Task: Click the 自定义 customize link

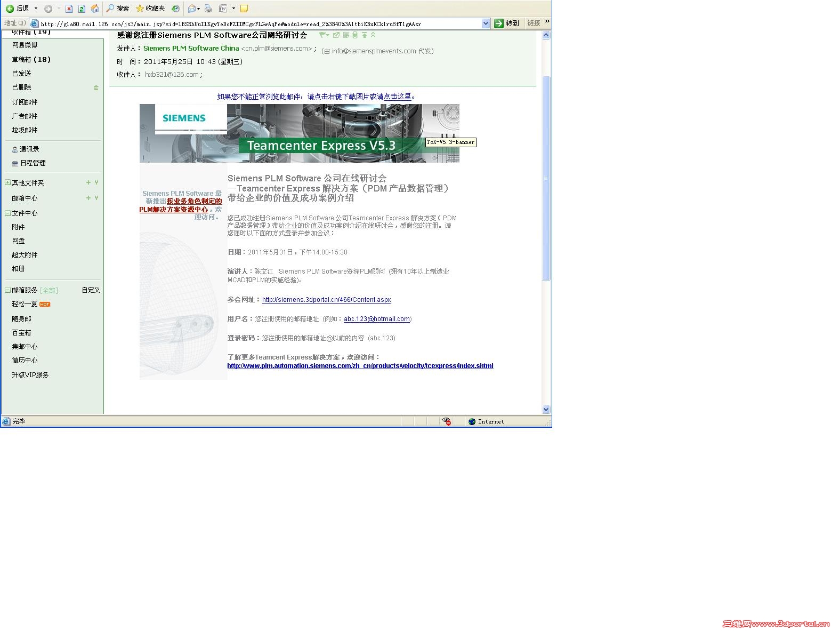Action: pyautogui.click(x=91, y=290)
